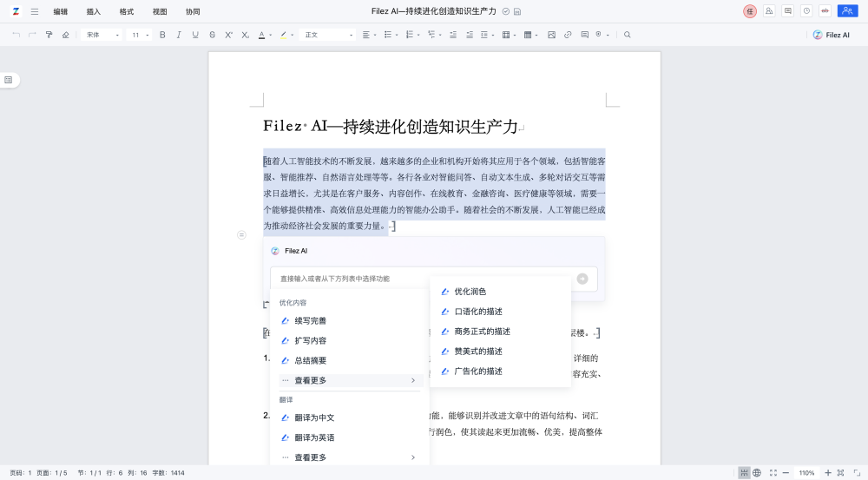Screen dimensions: 868x480
Task: Click the decrease indent icon
Action: coord(453,35)
